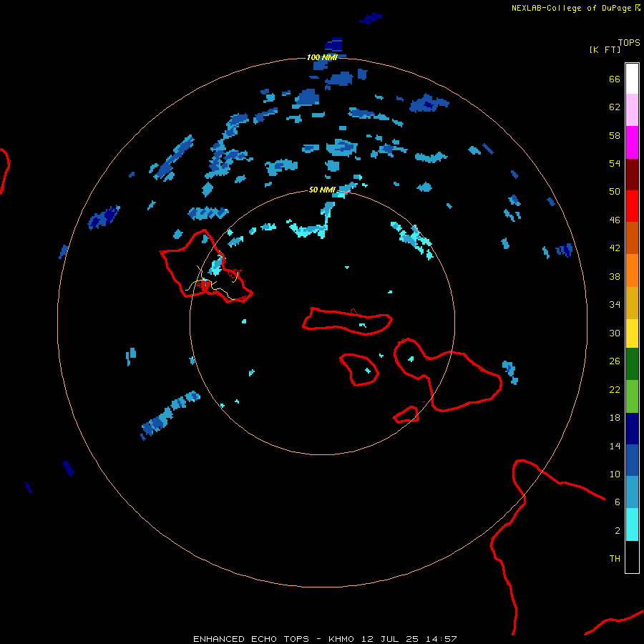This screenshot has height=644, width=644.
Task: Click the 'KHMO' radar station identifier
Action: click(x=341, y=639)
